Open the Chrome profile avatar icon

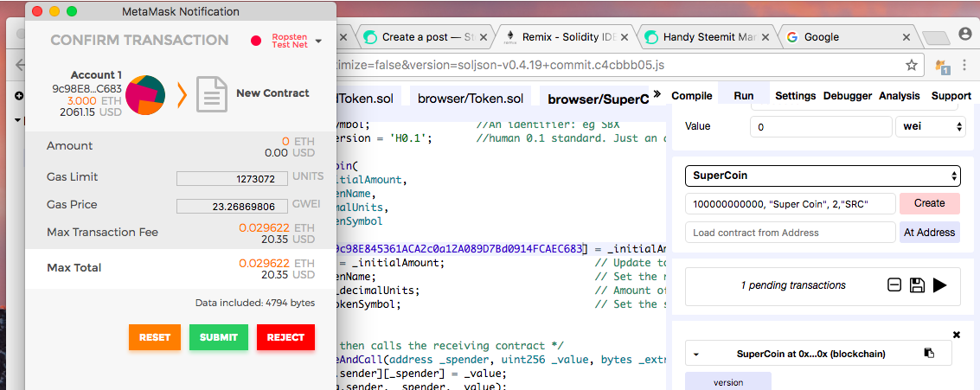pos(965,35)
